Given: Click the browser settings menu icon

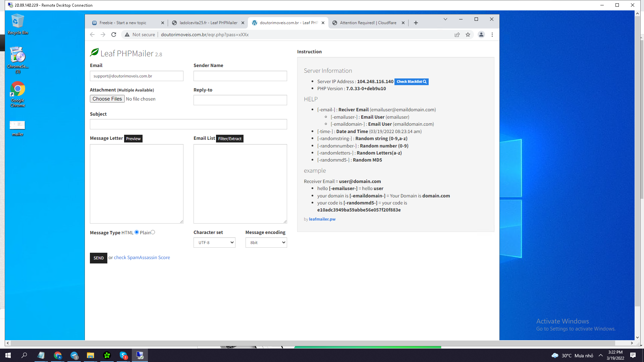Looking at the screenshot, I should pyautogui.click(x=492, y=35).
